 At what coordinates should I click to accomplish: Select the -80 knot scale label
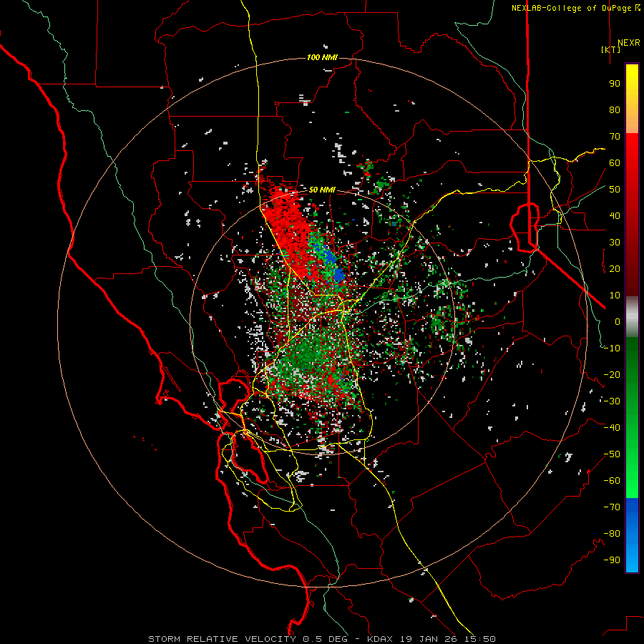[x=612, y=534]
